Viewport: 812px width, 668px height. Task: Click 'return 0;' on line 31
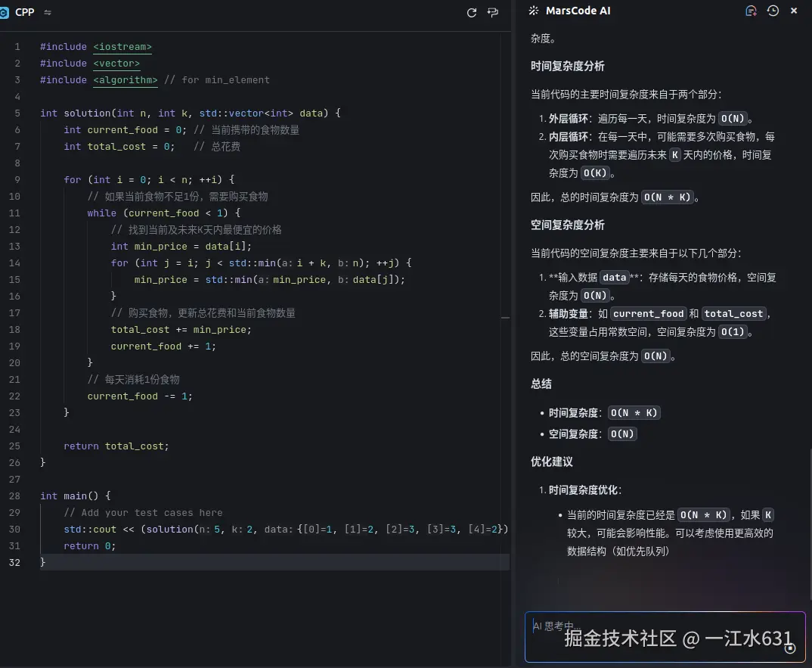point(89,545)
